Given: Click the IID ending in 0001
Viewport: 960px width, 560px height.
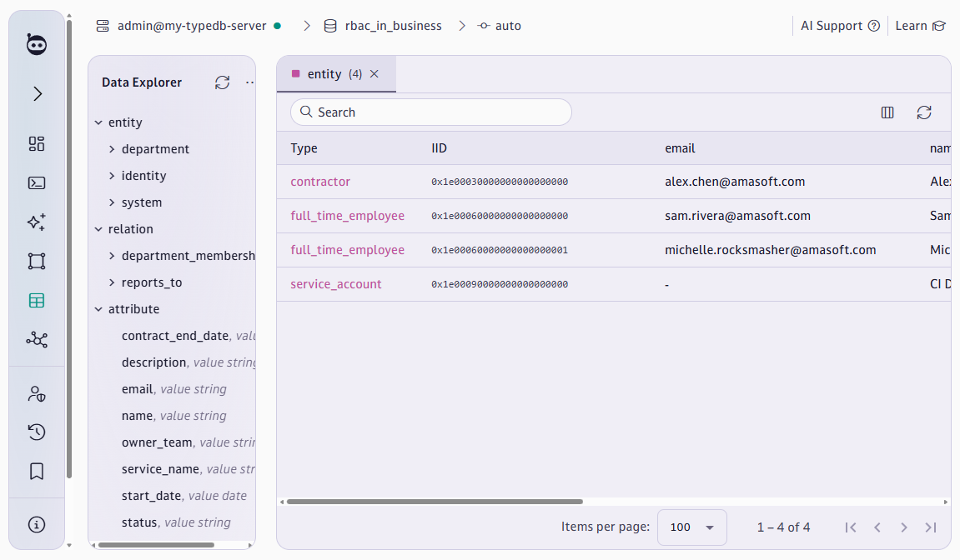Looking at the screenshot, I should [x=500, y=250].
